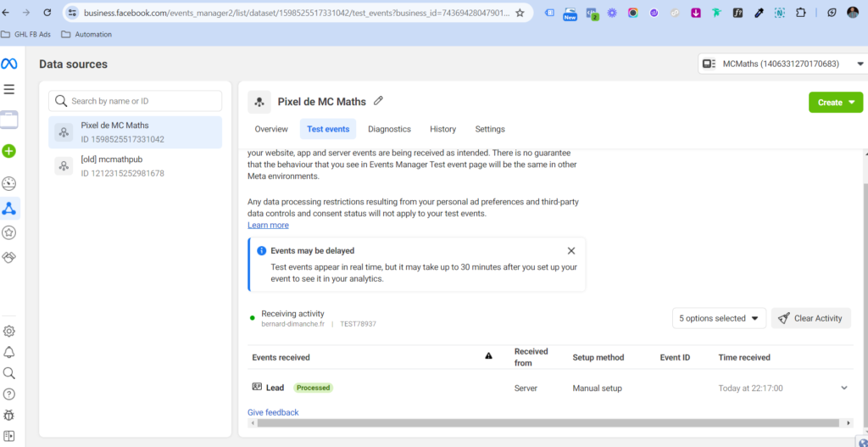Open the 5 options selected filter dropdown

(719, 318)
